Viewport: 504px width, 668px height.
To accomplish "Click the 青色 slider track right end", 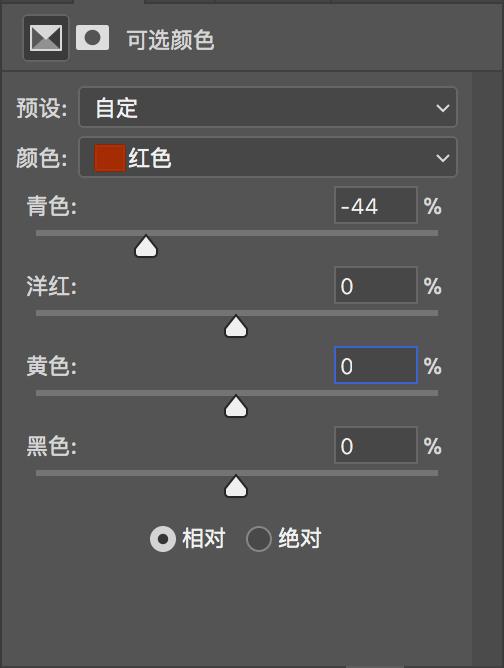I will coord(435,233).
